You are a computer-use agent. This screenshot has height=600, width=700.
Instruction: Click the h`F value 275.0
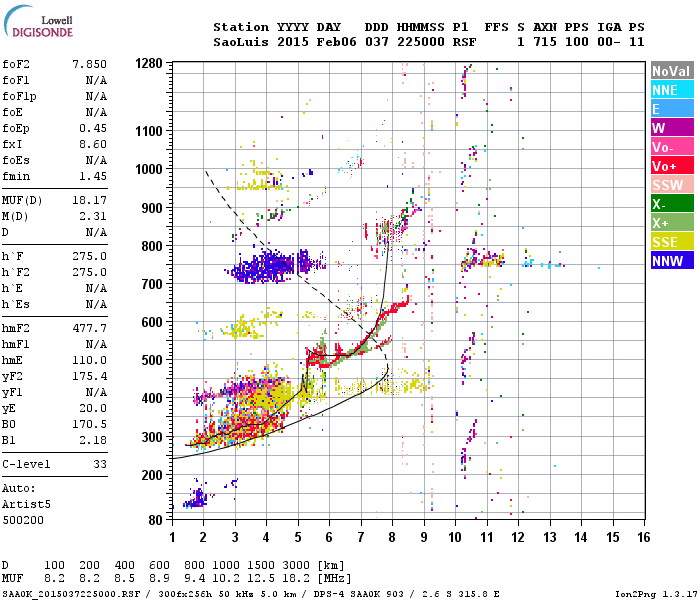coord(89,256)
